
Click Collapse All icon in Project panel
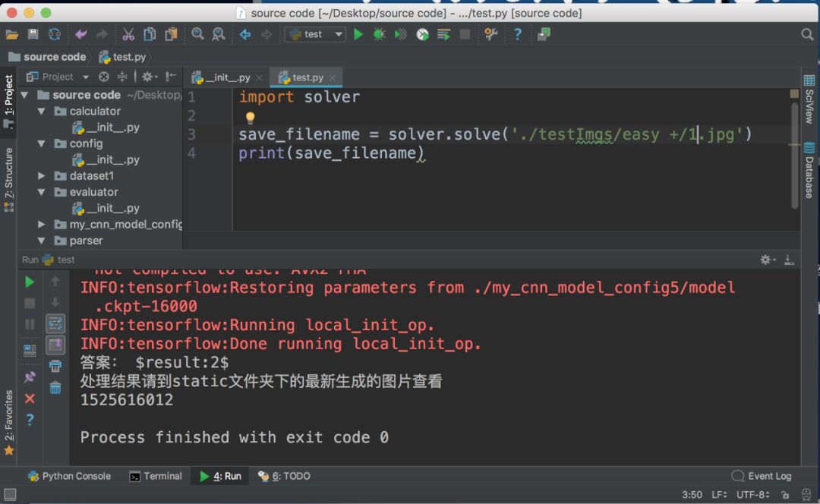(121, 77)
